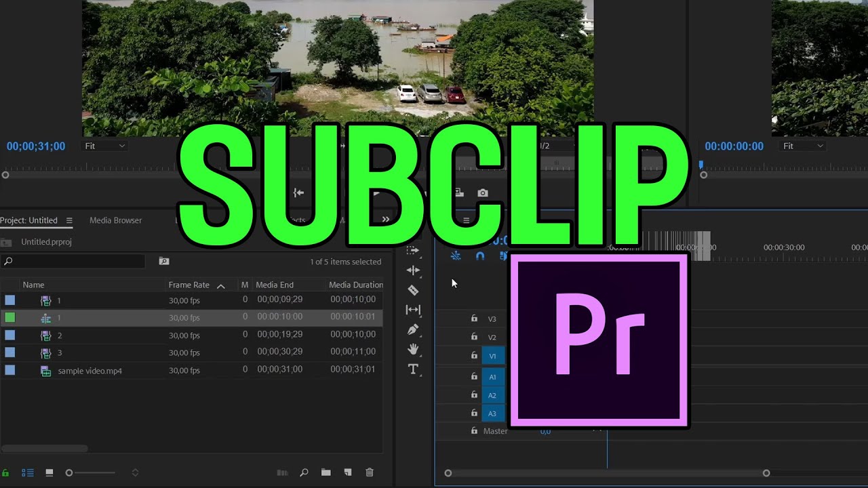Sort by the Media Duration column header

(x=356, y=285)
